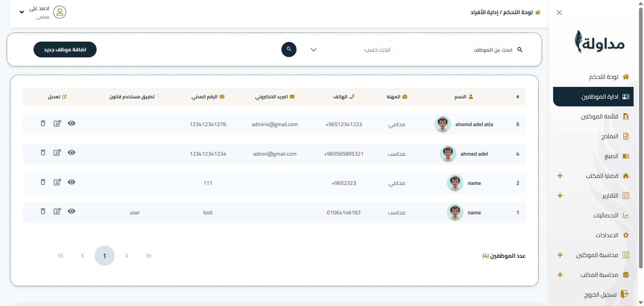Click the البريد الالكتروني column header
This screenshot has height=306, width=644.
coord(275,97)
